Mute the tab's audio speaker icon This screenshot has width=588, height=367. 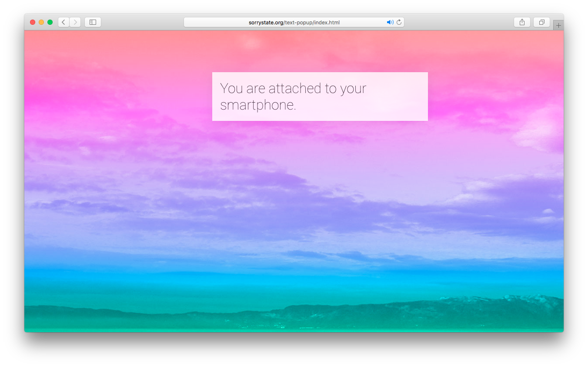390,22
